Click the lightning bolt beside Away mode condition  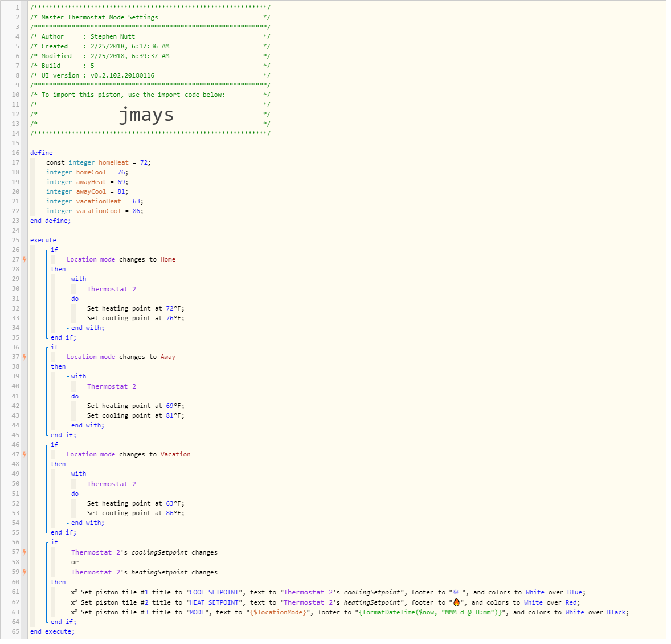tap(24, 357)
